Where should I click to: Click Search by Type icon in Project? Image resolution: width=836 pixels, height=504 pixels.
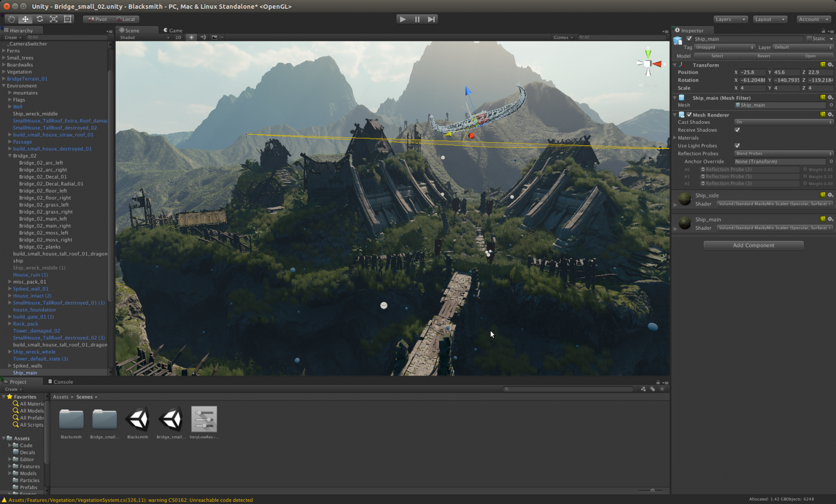pos(643,389)
